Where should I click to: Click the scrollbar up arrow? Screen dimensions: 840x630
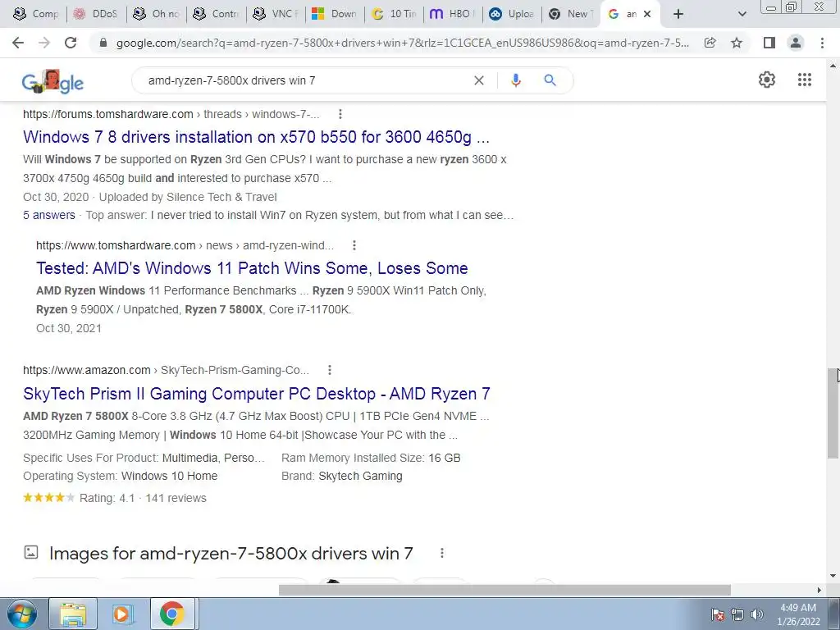[x=833, y=66]
